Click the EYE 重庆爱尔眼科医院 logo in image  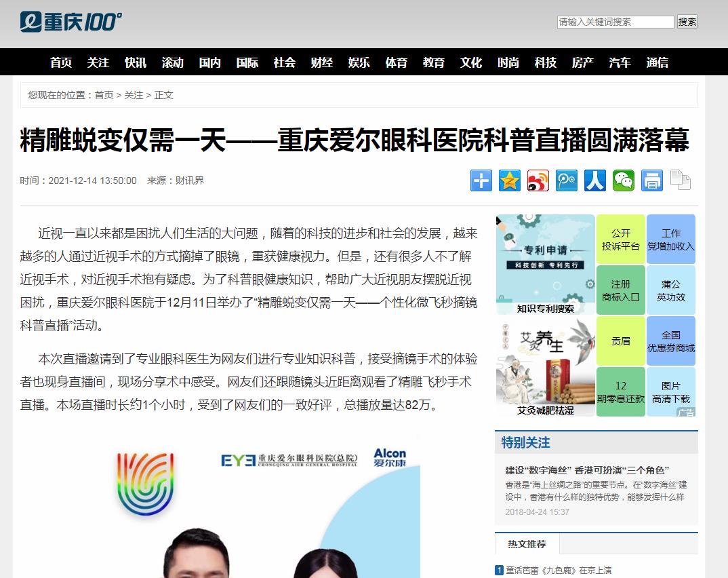(289, 460)
